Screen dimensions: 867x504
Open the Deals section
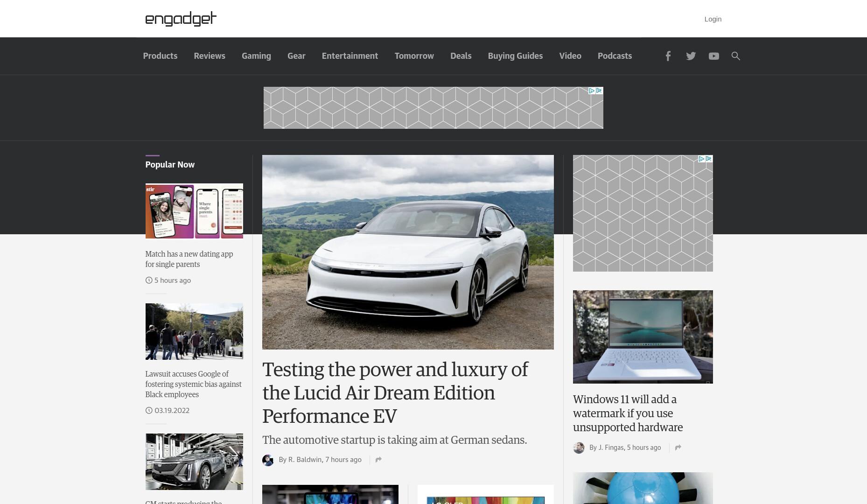coord(461,56)
